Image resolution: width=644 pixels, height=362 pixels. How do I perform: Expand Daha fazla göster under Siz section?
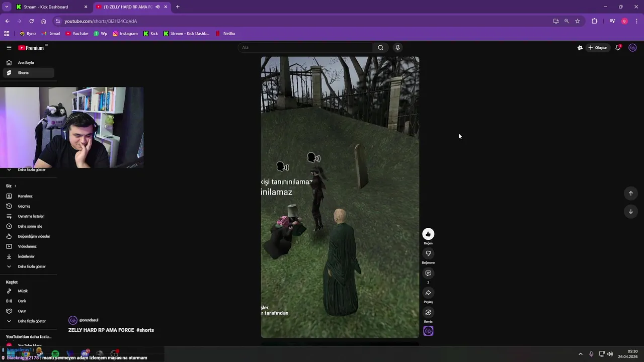pyautogui.click(x=28, y=266)
